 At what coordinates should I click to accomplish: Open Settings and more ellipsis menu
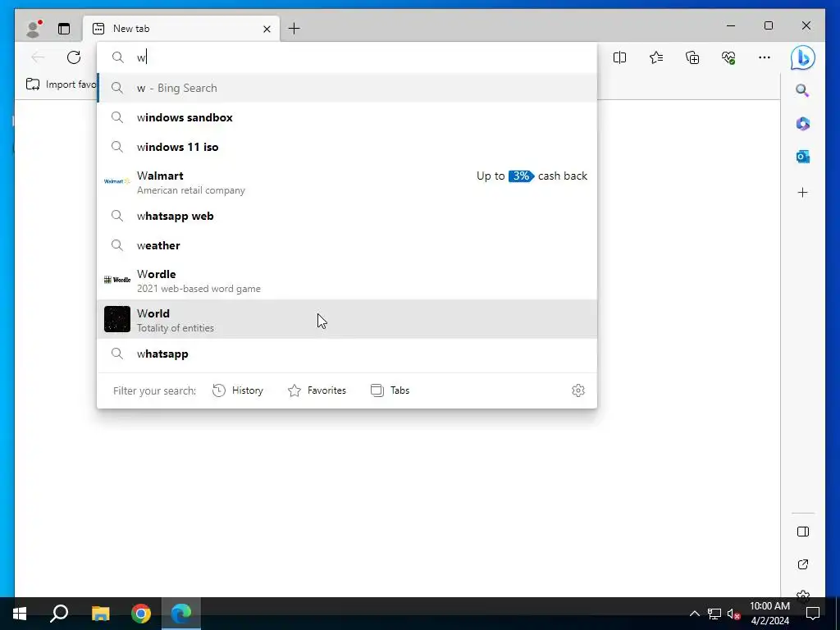765,57
